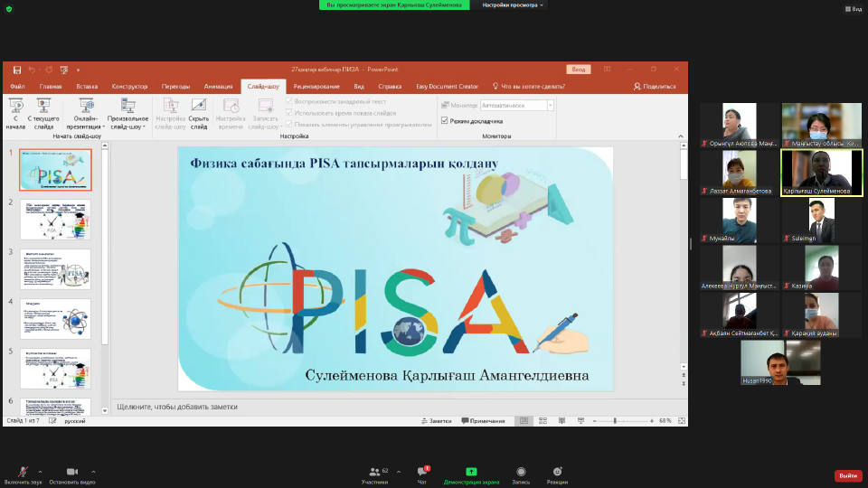
Task: Click the zoom slider handle
Action: [615, 421]
